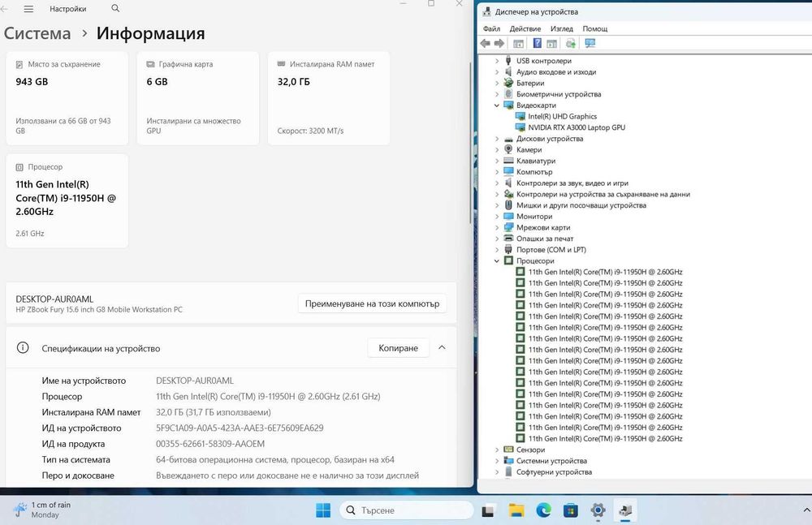Click the Опашки за печат printer icon
812x525 pixels.
pos(508,239)
